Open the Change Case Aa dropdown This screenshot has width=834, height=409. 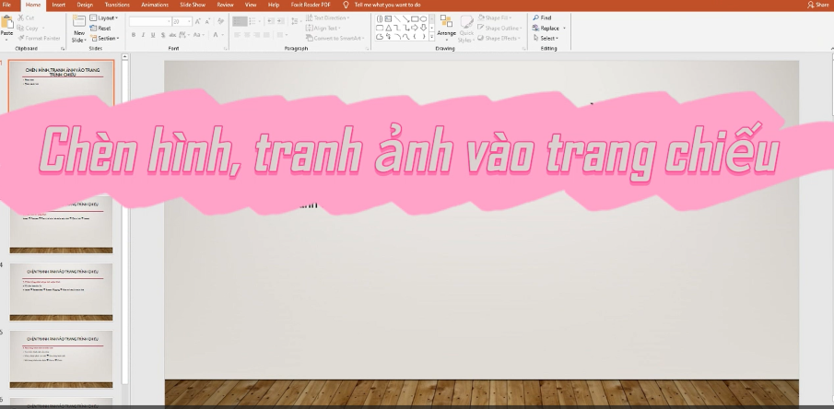[x=198, y=35]
